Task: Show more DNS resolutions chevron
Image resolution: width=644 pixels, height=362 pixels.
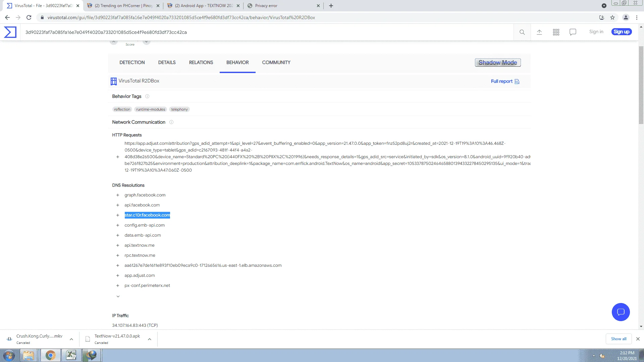Action: pyautogui.click(x=118, y=296)
